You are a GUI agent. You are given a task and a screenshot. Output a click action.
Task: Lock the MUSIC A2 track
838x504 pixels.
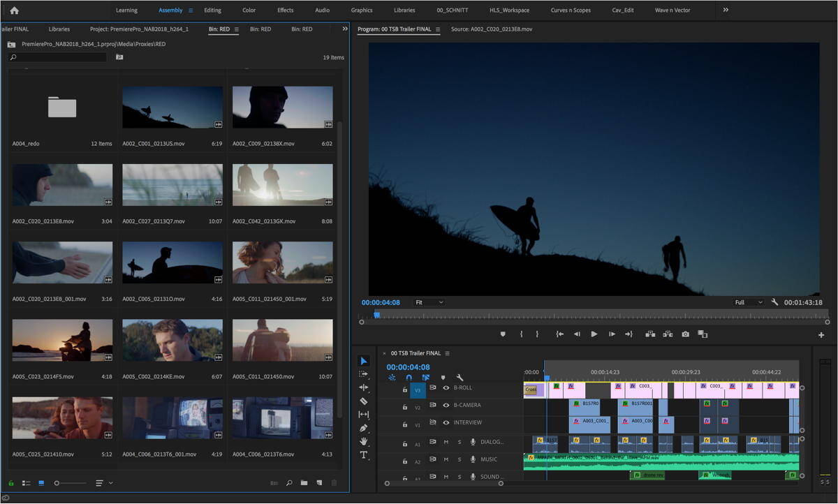404,461
